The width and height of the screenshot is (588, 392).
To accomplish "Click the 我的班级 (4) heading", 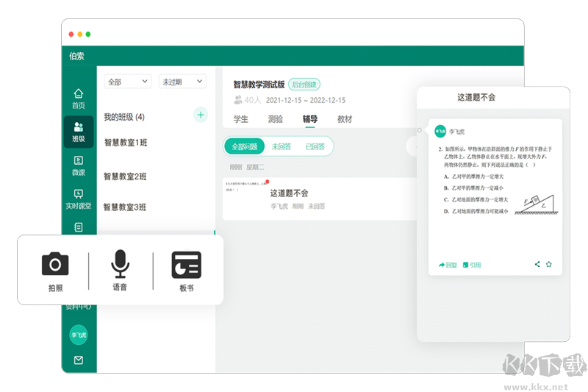I will [x=124, y=117].
